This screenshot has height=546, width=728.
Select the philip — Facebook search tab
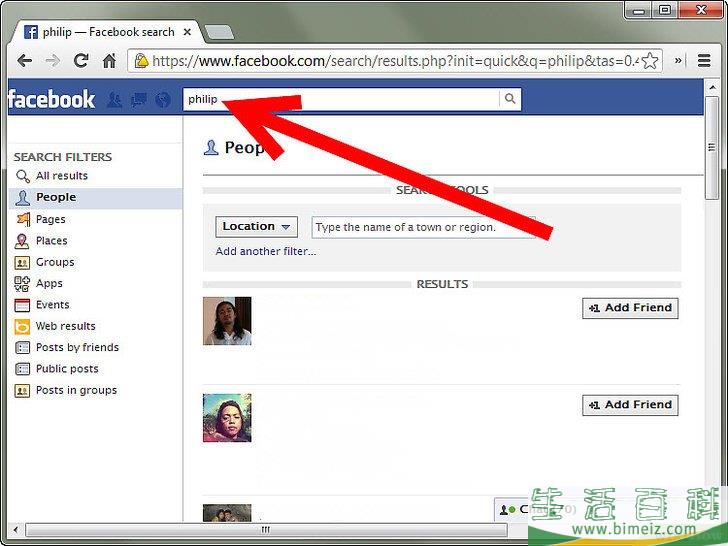(107, 32)
